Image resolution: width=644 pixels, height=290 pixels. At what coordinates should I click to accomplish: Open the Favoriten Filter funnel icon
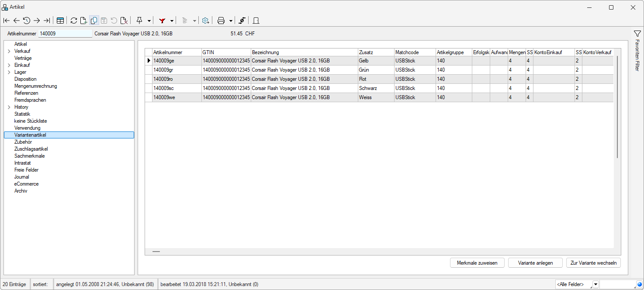(637, 34)
